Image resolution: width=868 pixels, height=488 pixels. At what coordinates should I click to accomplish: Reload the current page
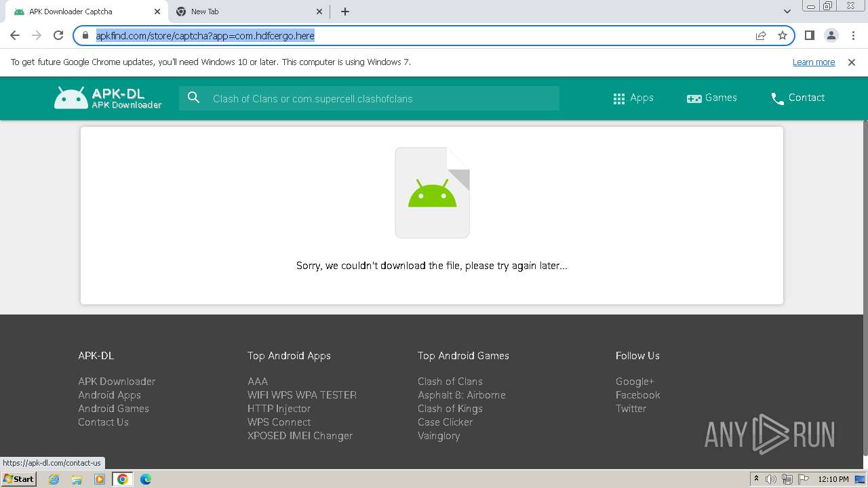pyautogui.click(x=58, y=35)
